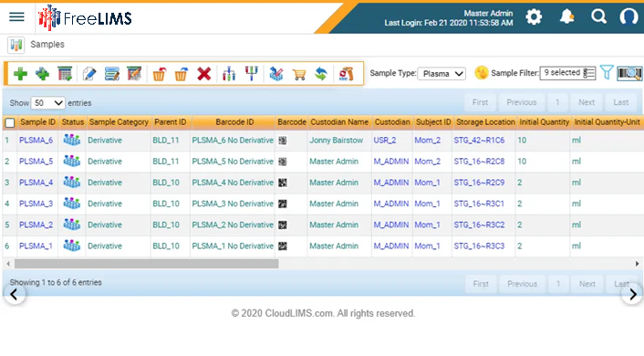Click the bin with red arrow icon
The width and height of the screenshot is (644, 356).
tap(159, 74)
